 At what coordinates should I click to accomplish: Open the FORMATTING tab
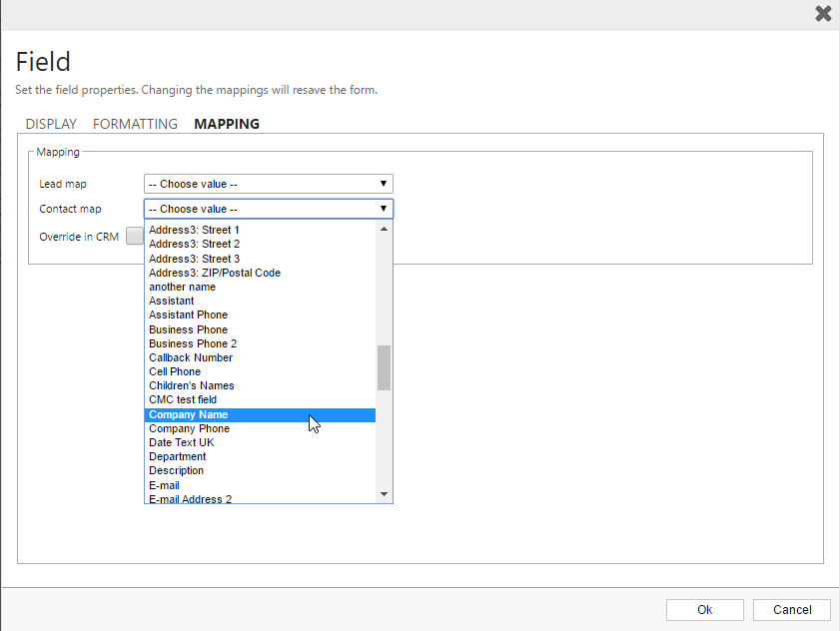(135, 124)
